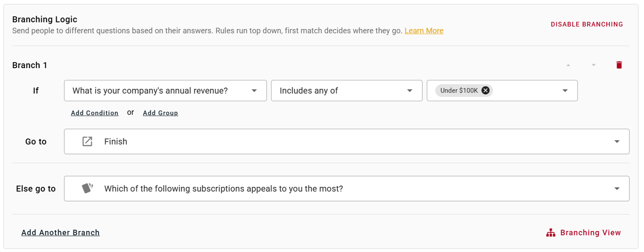644x252 pixels.
Task: Open the Go to Finish dropdown
Action: tap(347, 141)
